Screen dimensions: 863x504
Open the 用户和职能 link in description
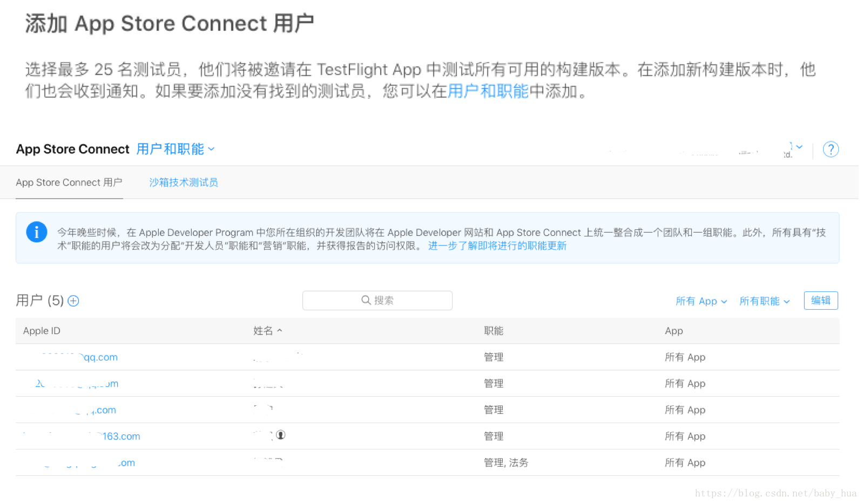coord(488,91)
